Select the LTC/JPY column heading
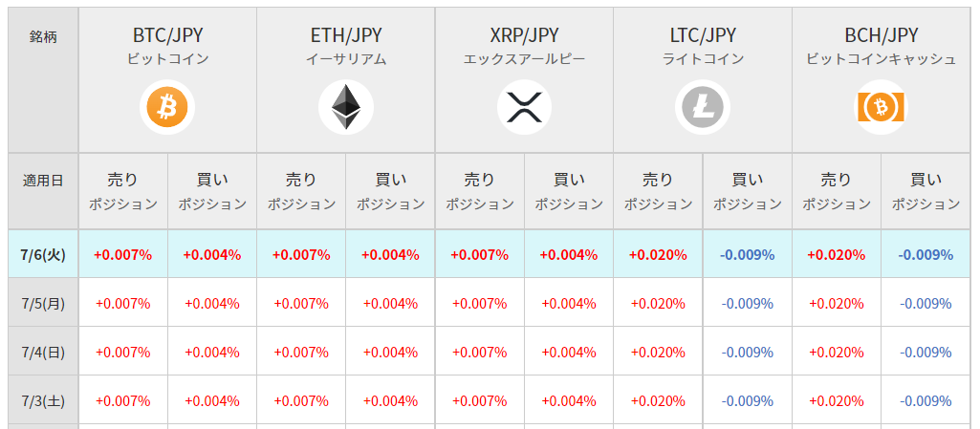The width and height of the screenshot is (980, 429). tap(703, 35)
